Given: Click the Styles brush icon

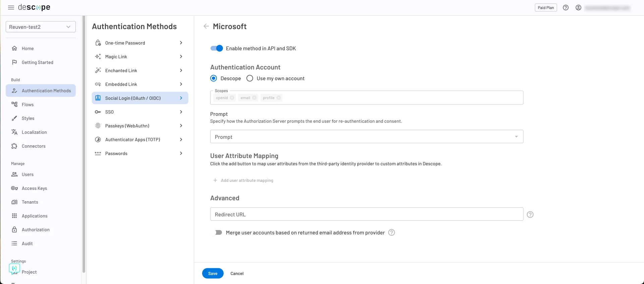Looking at the screenshot, I should pyautogui.click(x=14, y=118).
